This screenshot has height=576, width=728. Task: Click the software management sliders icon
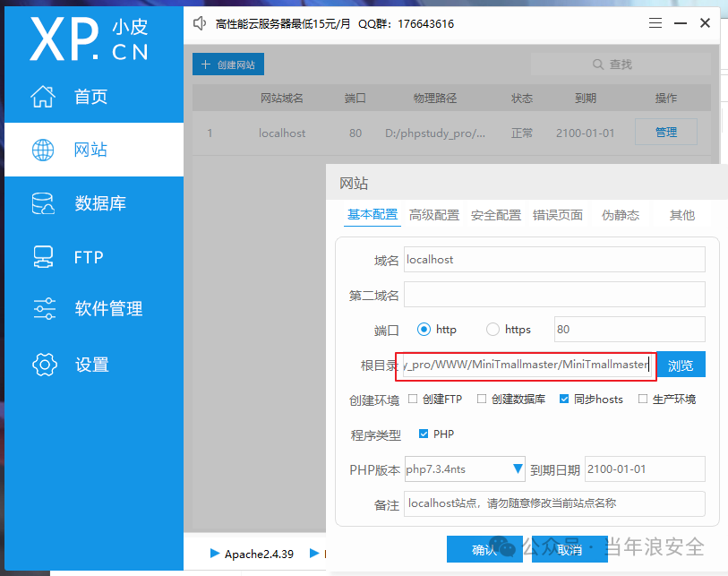coord(45,308)
